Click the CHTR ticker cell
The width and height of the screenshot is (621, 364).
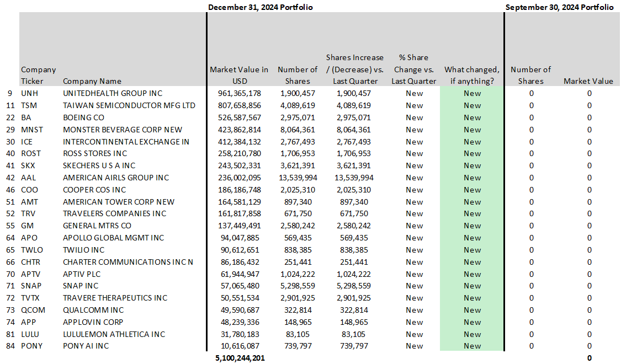tap(30, 262)
